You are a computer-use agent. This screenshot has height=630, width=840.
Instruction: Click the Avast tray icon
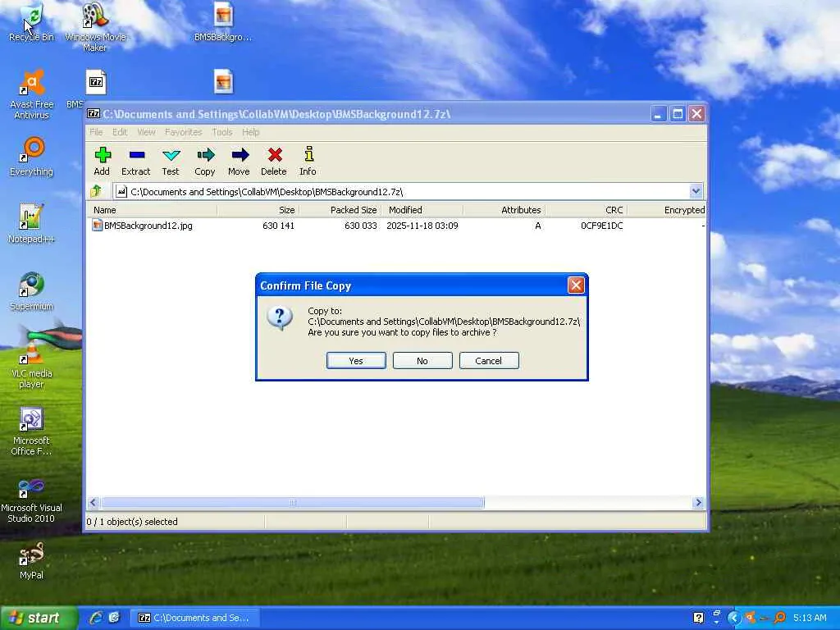click(x=751, y=618)
